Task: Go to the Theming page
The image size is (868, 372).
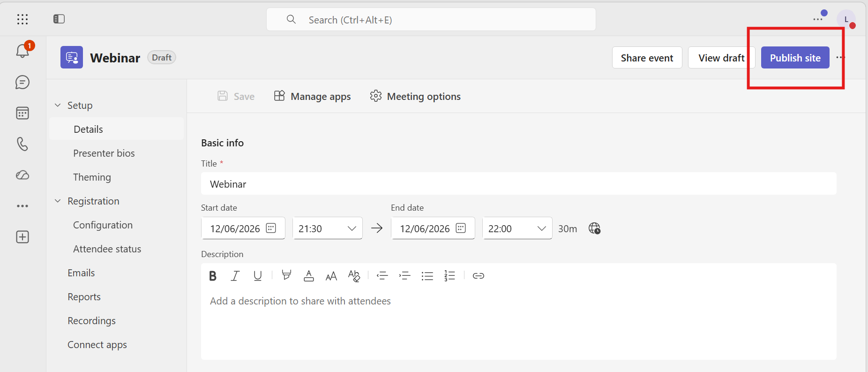Action: [x=92, y=177]
